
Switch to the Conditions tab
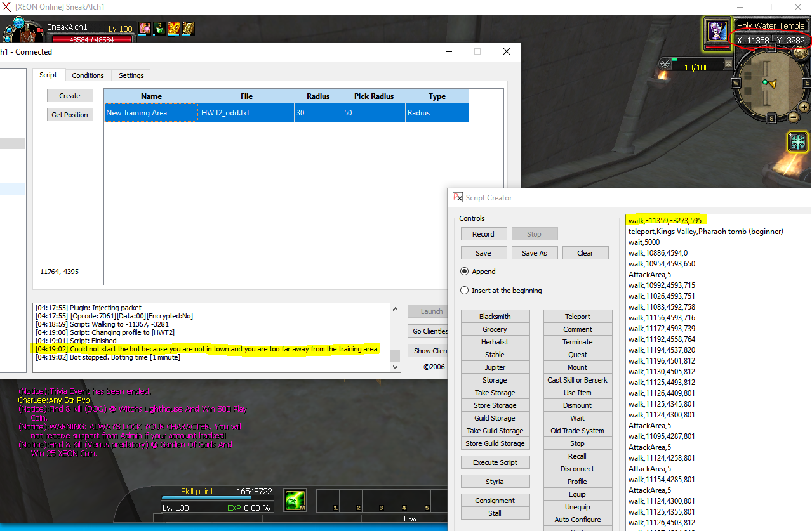point(88,75)
